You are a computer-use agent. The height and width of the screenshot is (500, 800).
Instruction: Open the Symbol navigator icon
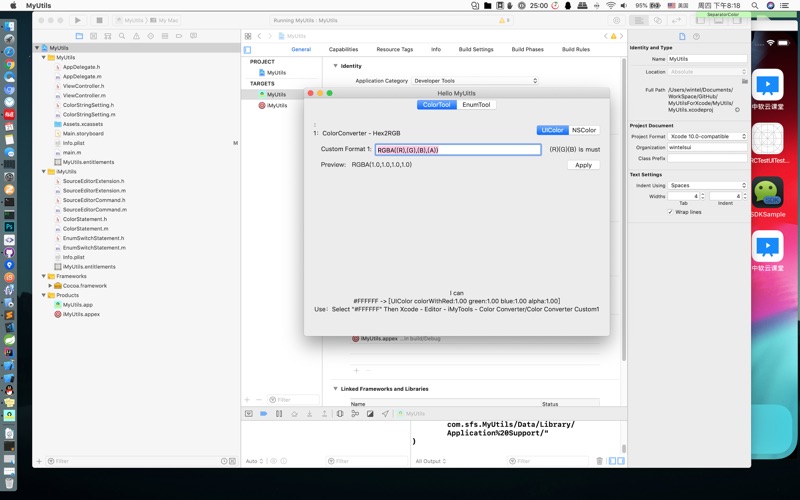(108, 36)
